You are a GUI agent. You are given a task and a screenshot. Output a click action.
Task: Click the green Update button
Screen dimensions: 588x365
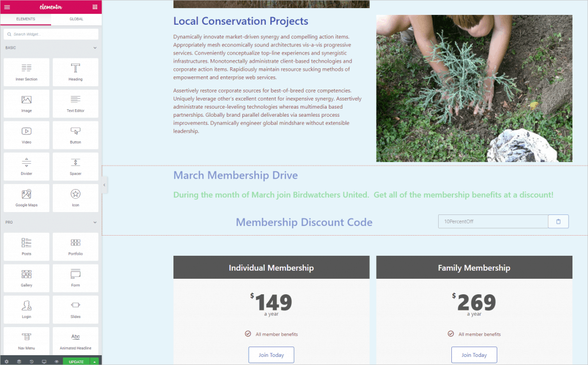pos(76,362)
